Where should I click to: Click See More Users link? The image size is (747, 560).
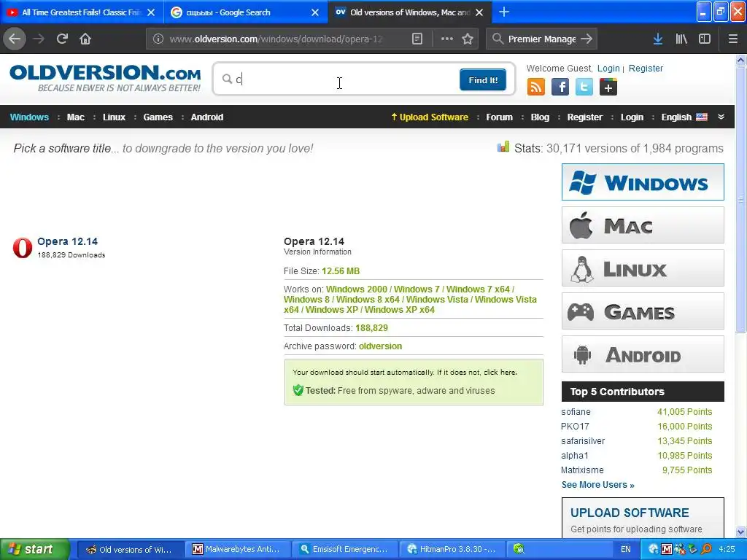(597, 485)
